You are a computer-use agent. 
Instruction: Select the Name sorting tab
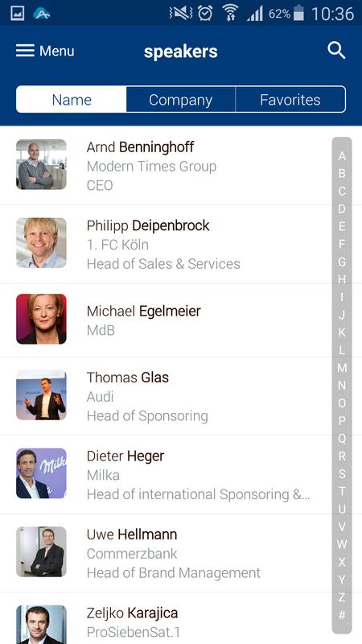click(72, 100)
